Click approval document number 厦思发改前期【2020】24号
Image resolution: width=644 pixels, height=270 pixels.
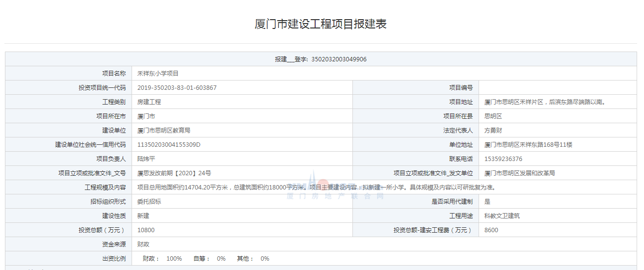[x=174, y=173]
